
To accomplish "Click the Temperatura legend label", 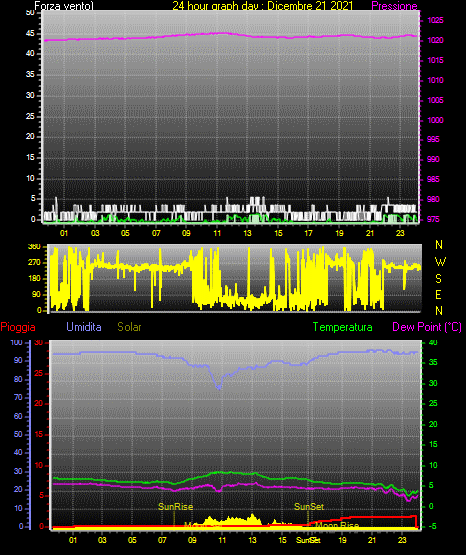I will [342, 327].
